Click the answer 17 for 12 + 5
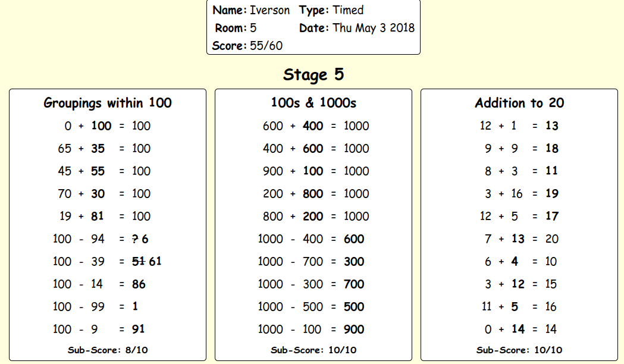 click(x=552, y=216)
